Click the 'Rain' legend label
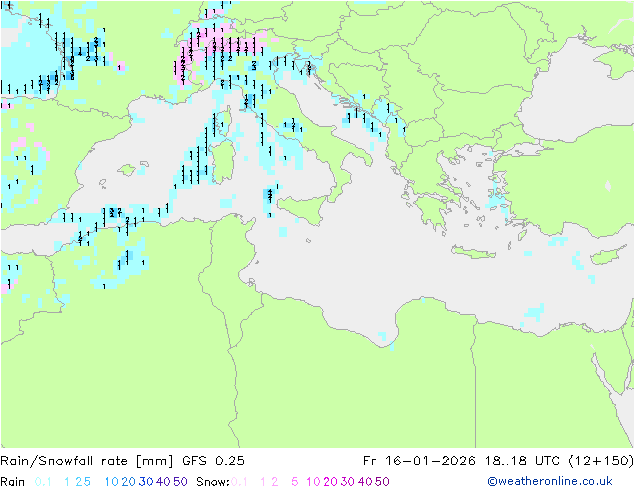Image resolution: width=634 pixels, height=490 pixels. tap(13, 482)
